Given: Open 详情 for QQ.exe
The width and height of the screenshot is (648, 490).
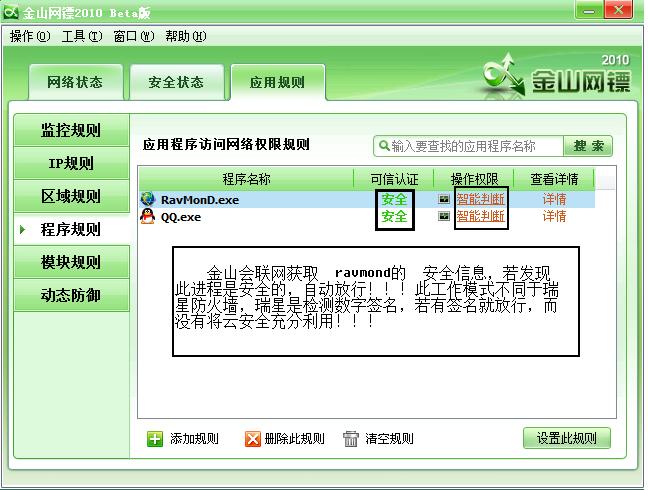Looking at the screenshot, I should click(x=554, y=216).
